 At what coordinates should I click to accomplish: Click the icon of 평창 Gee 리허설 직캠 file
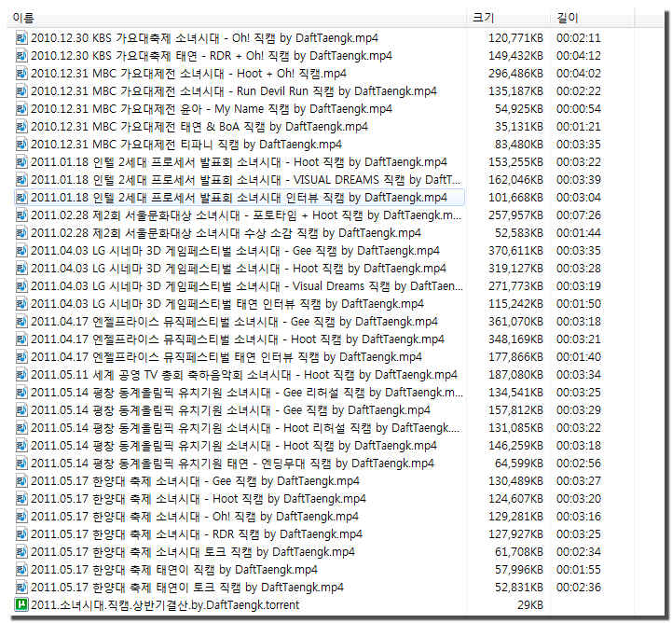(21, 393)
